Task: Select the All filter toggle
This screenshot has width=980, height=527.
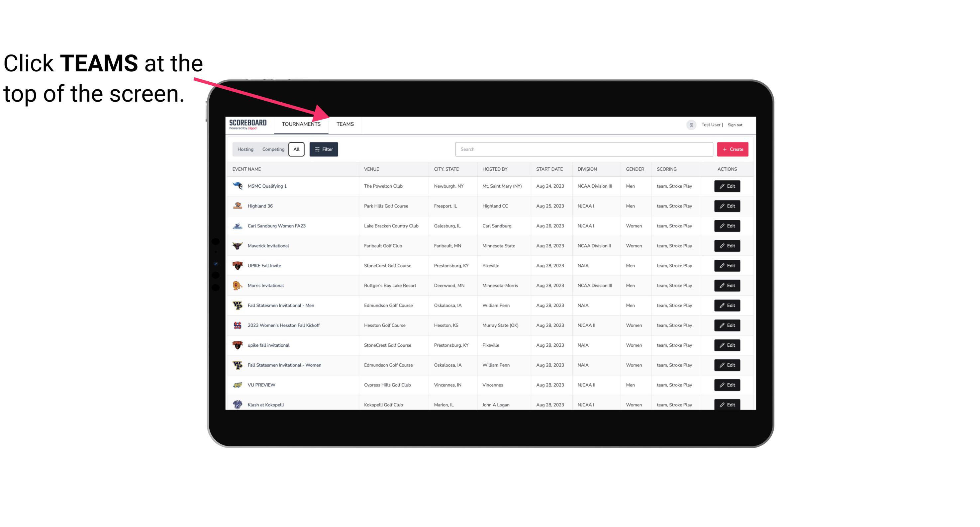Action: tap(297, 149)
